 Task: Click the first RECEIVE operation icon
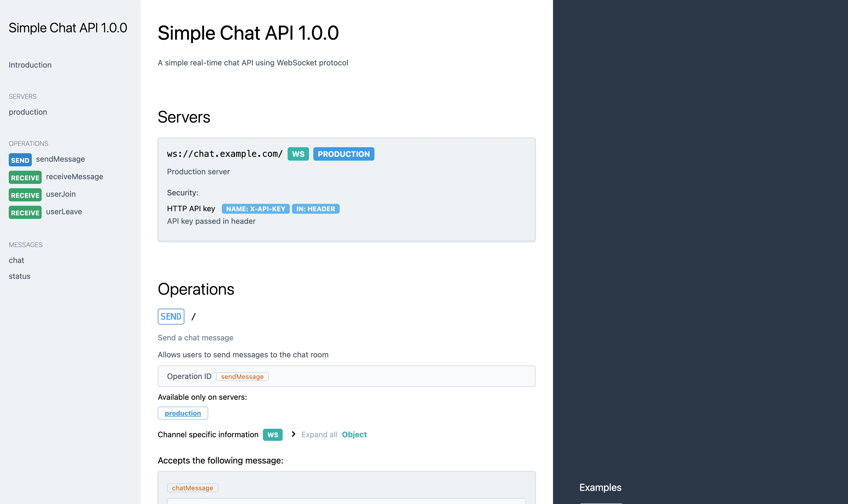pos(25,177)
